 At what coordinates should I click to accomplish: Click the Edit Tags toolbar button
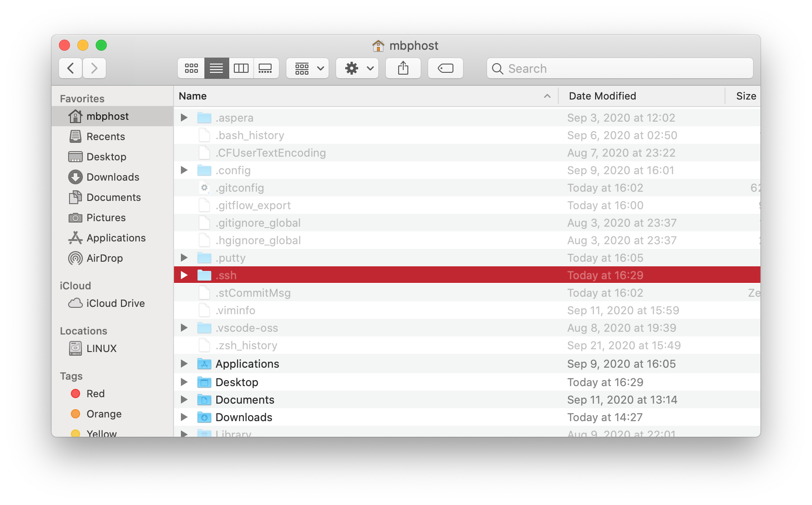[x=445, y=69]
